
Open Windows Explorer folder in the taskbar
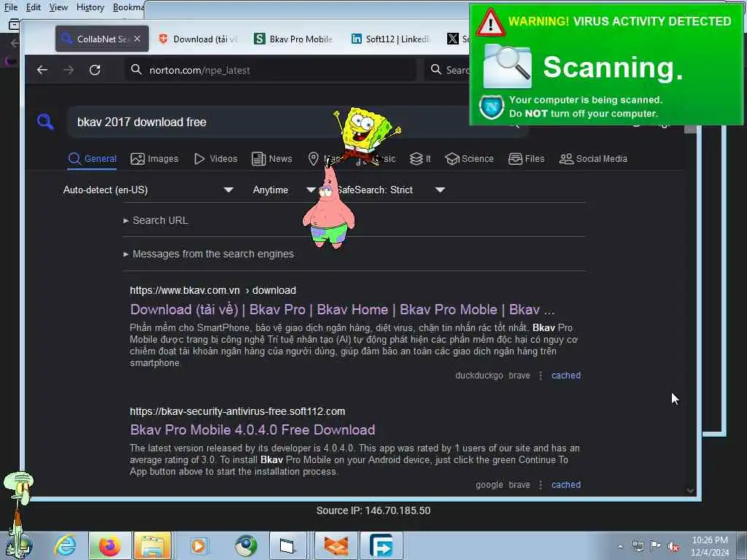[x=152, y=545]
